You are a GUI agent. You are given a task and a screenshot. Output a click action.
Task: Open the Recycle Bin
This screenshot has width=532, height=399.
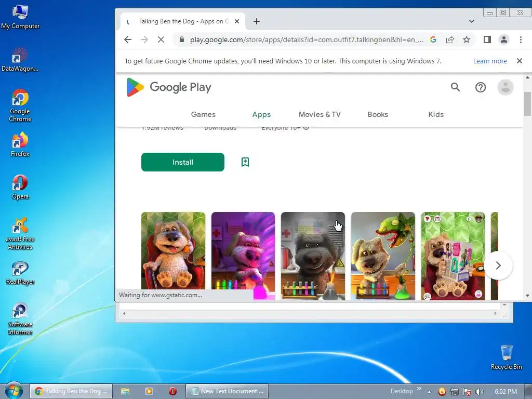point(506,357)
